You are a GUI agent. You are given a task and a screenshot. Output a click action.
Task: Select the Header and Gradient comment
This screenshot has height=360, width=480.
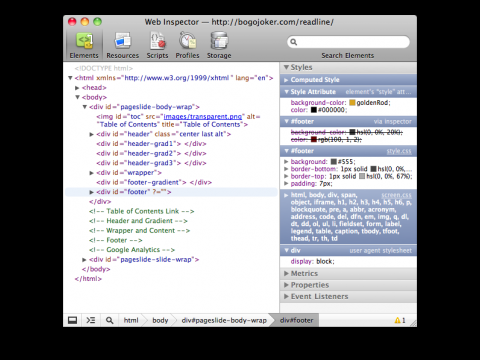[138, 221]
